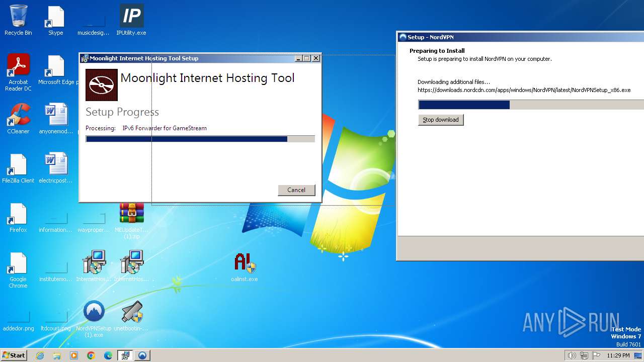Viewport: 644px width, 362px height.
Task: Click 'IPv6 Forwarder for GameStream' text
Action: pos(165,128)
